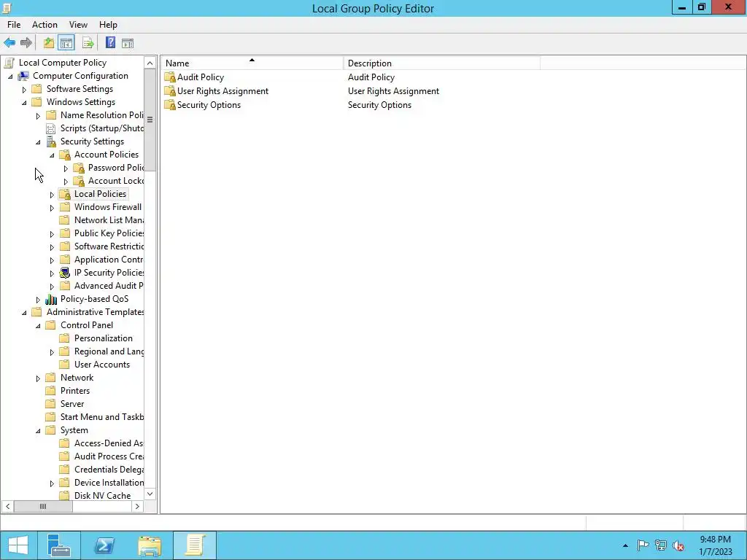Viewport: 747px width, 560px height.
Task: Click the Up one level folder icon
Action: coord(49,43)
